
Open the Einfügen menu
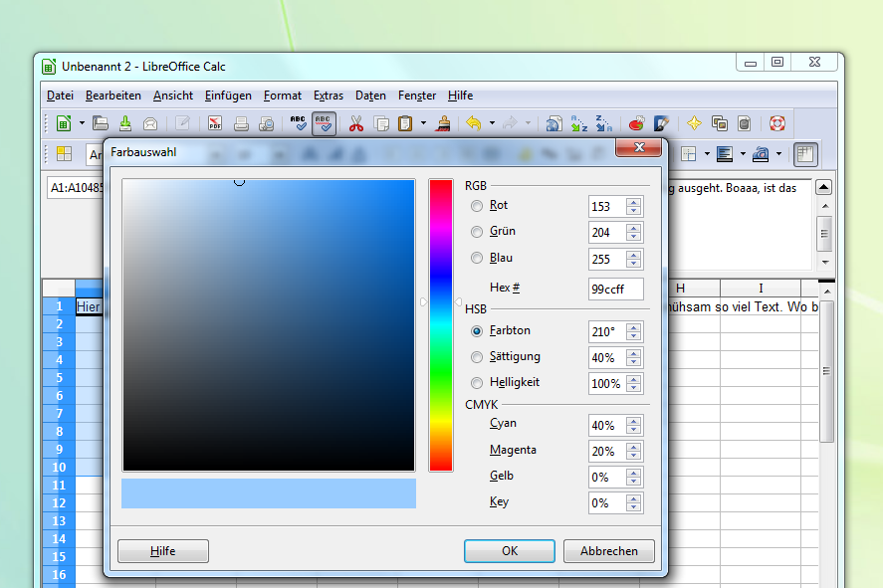click(x=228, y=96)
